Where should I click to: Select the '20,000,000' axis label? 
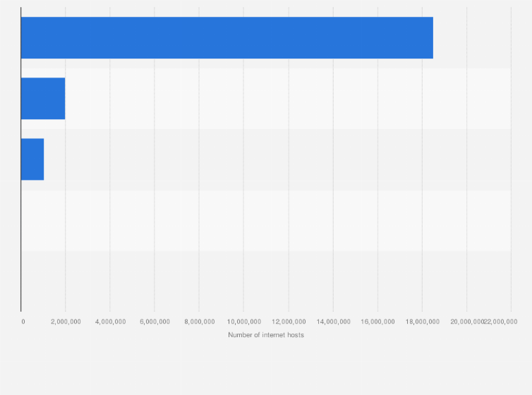tap(467, 322)
